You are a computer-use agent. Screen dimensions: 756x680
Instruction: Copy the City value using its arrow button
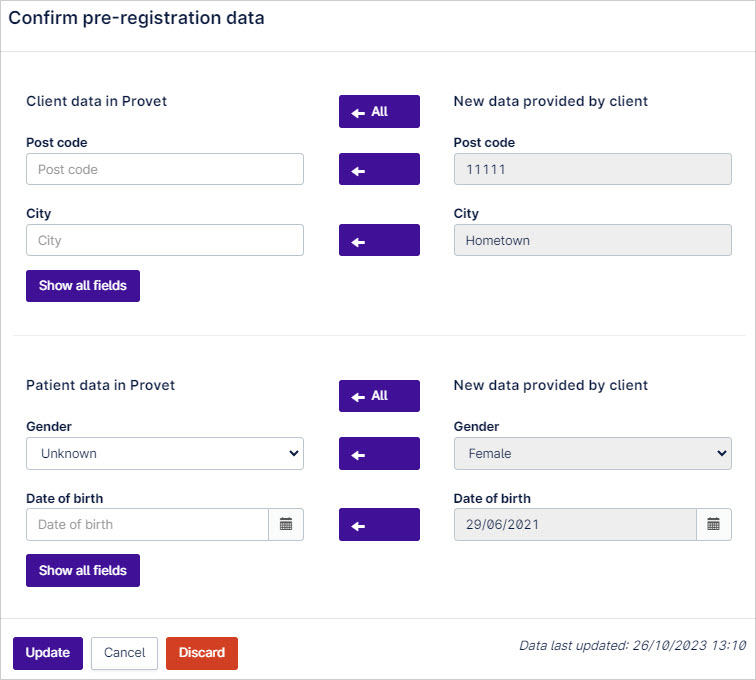click(x=379, y=240)
